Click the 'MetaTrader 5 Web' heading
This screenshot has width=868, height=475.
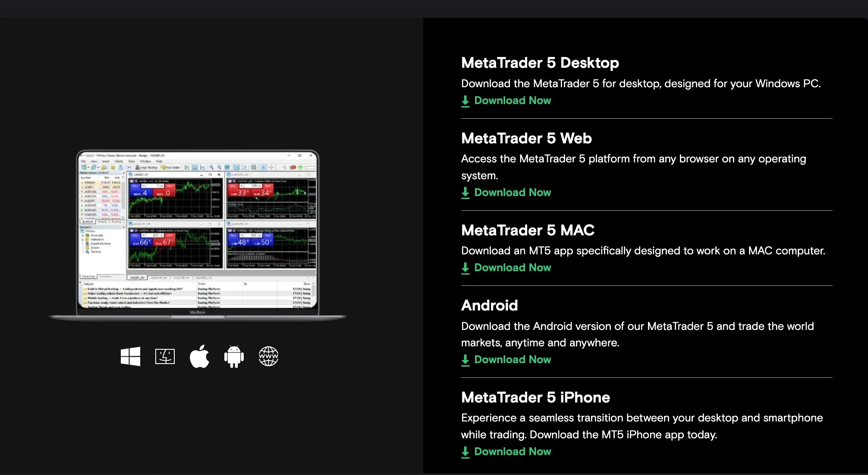(526, 138)
